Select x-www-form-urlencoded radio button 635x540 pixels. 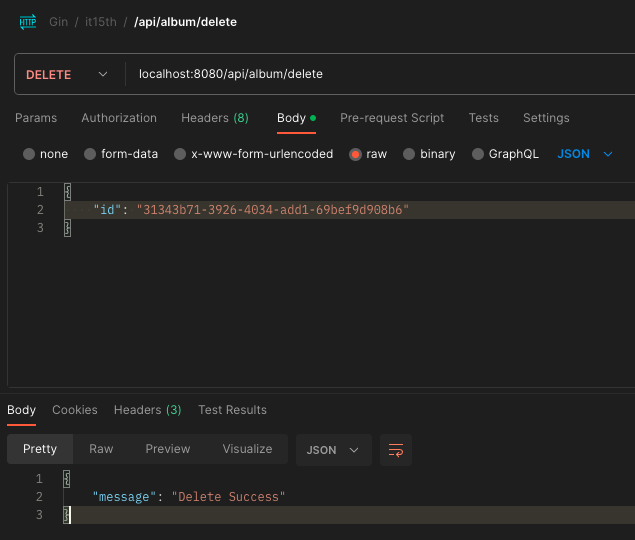point(180,154)
